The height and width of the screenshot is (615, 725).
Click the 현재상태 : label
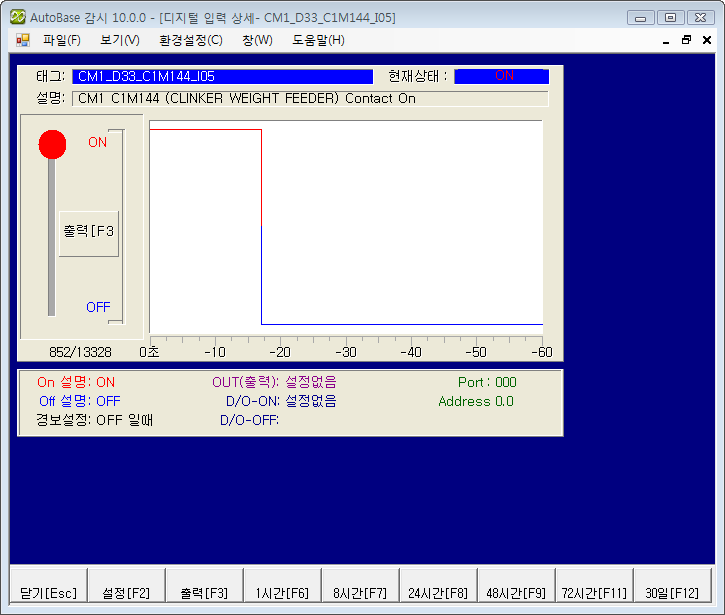(418, 76)
